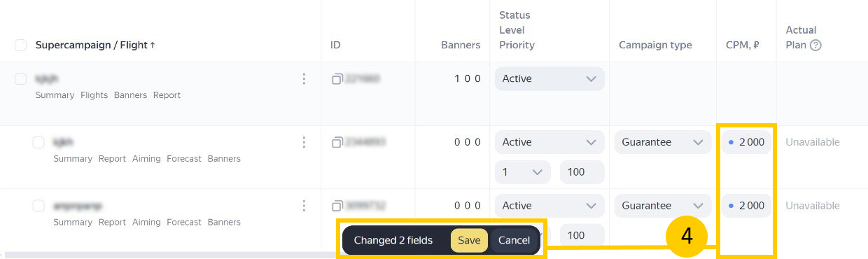Image resolution: width=868 pixels, height=259 pixels.
Task: Sort by Supercampaign / Flight column arrow
Action: (153, 45)
